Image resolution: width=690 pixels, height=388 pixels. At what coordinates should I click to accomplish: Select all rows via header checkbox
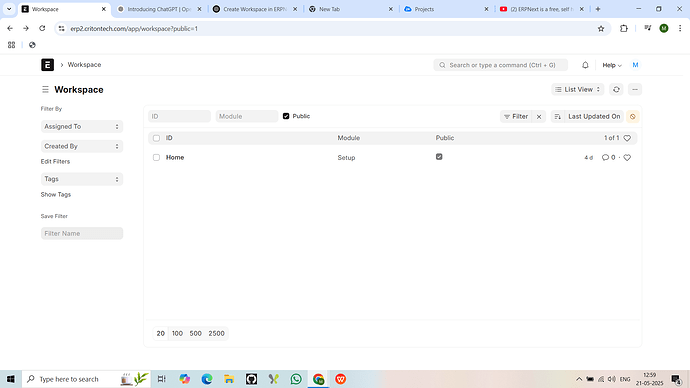click(156, 138)
